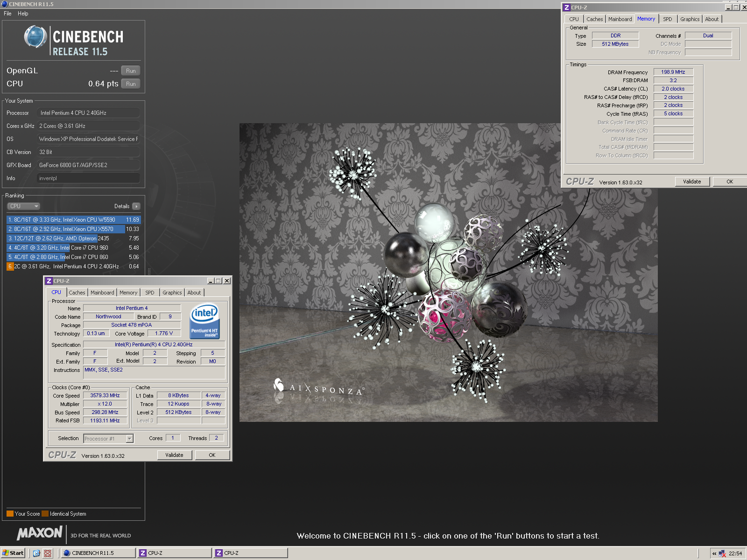Open the Graphics tab in Memory CPU-Z window

pos(690,19)
